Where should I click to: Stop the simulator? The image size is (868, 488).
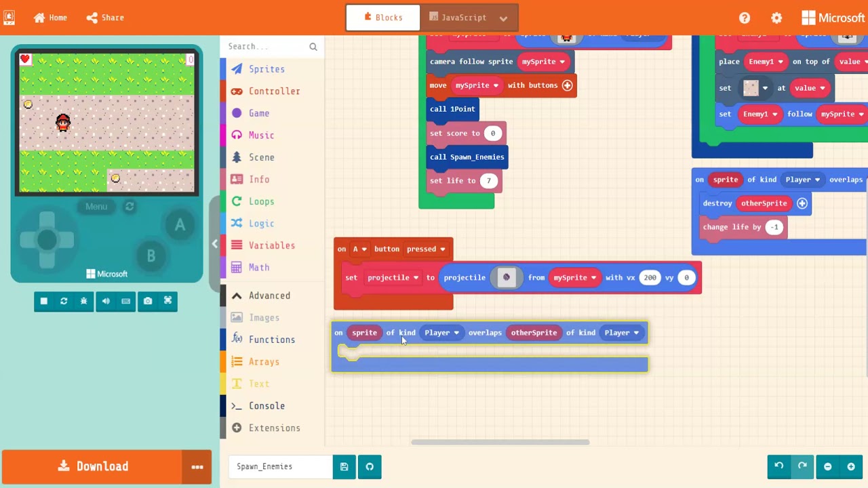point(44,301)
